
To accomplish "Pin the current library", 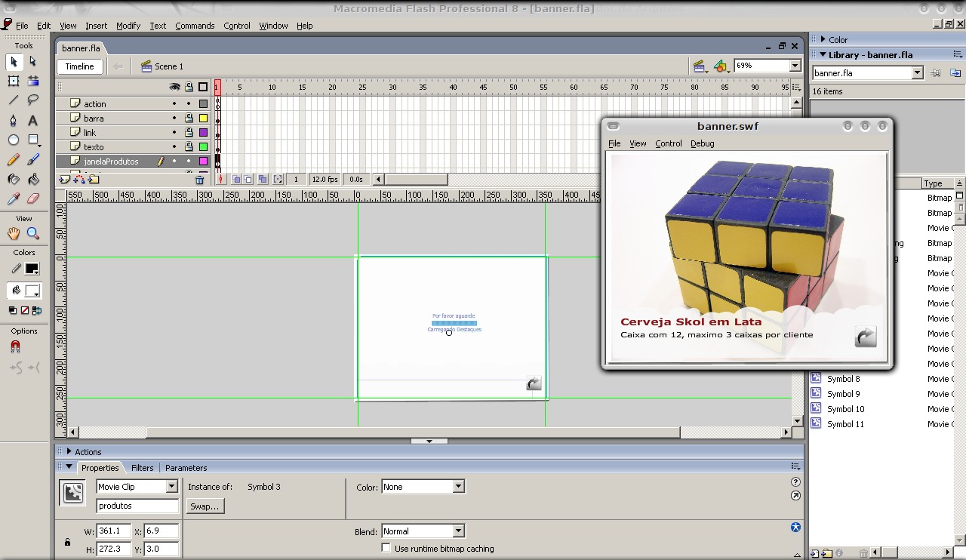I will 936,73.
